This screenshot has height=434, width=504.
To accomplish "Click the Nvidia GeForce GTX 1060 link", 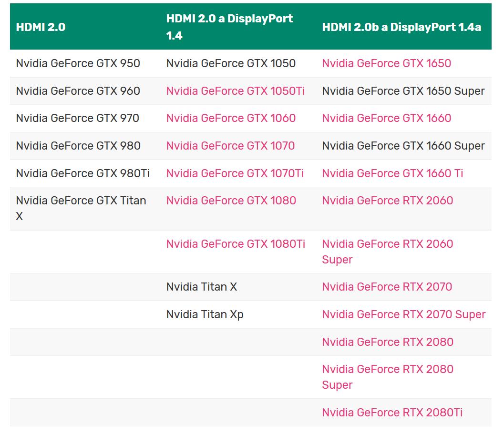I will tap(231, 118).
